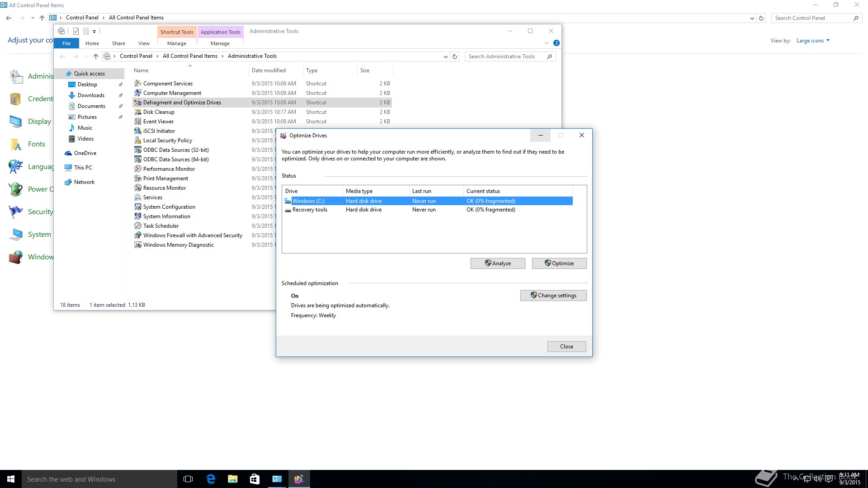Open Application Tools Manage tab
868x488 pixels.
(x=220, y=43)
